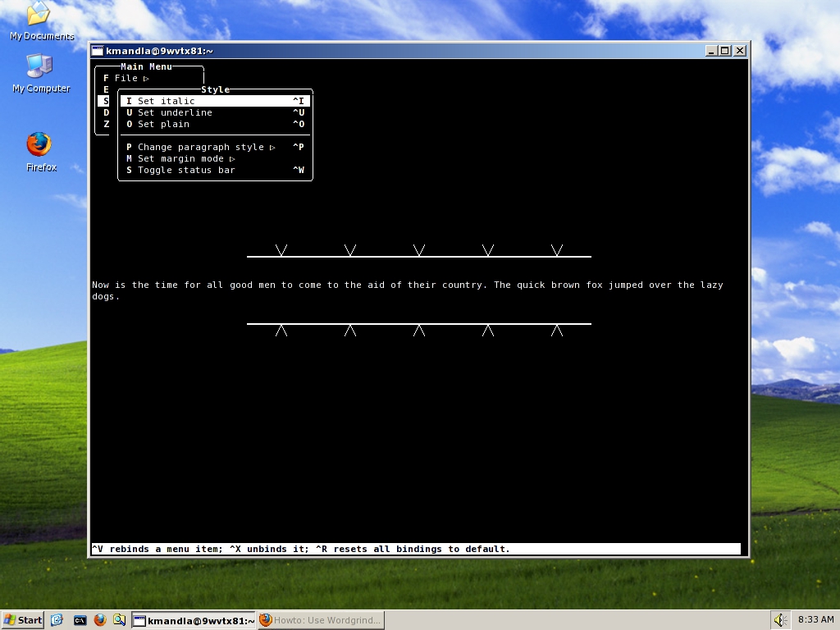Toggle status bar from Style menu

click(x=215, y=171)
